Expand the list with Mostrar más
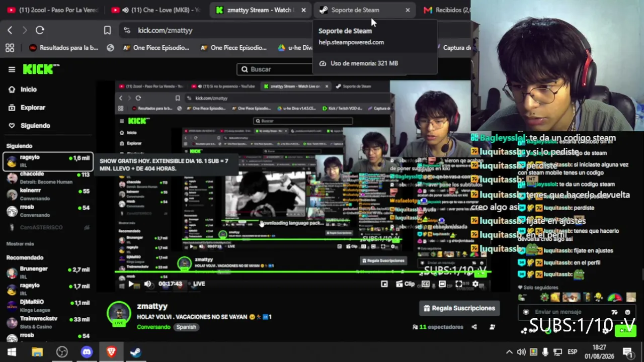 [x=20, y=244]
